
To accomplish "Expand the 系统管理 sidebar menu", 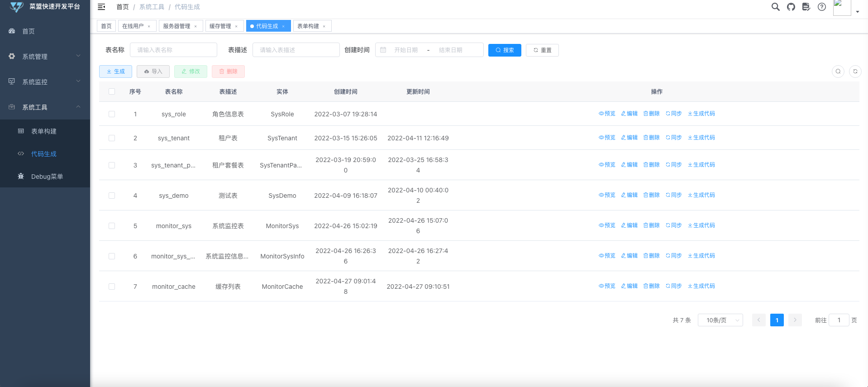I will coord(45,56).
